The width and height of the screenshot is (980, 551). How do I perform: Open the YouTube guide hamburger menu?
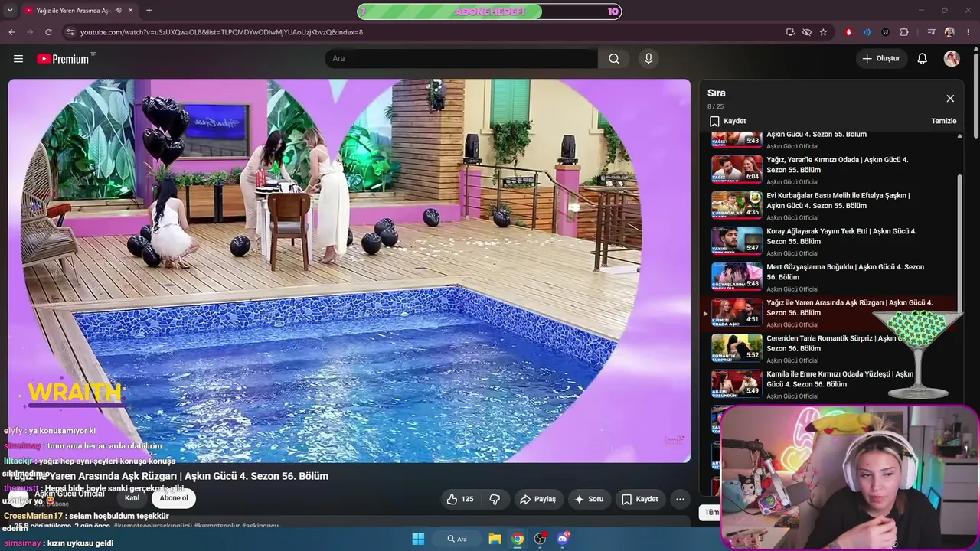pos(18,59)
